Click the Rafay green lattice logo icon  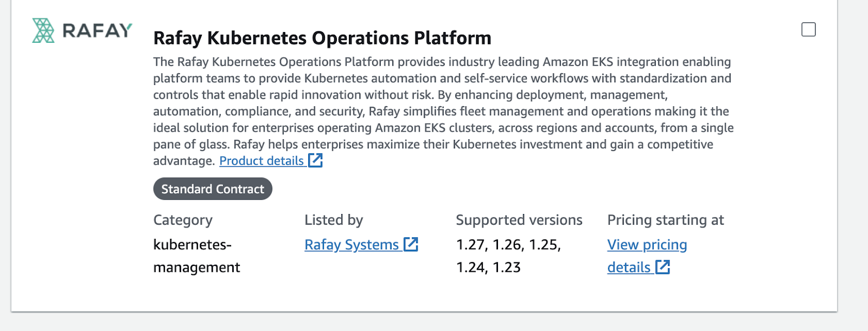click(43, 30)
